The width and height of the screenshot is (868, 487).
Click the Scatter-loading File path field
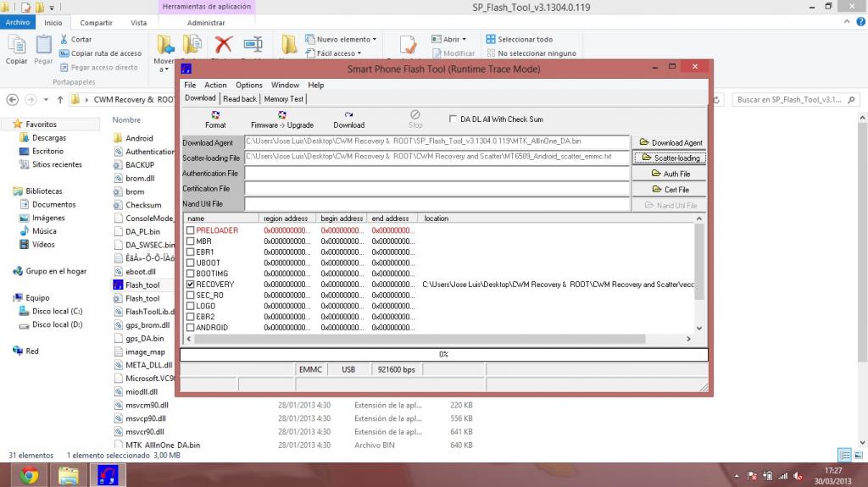[x=437, y=158]
